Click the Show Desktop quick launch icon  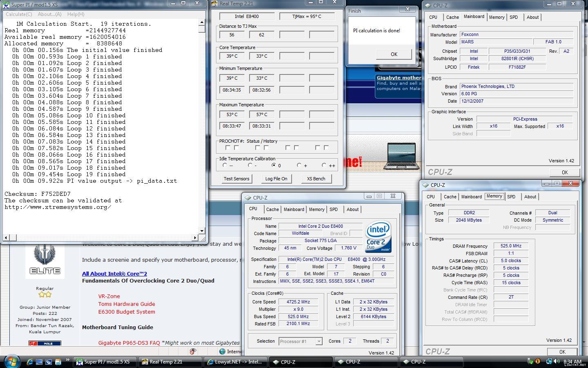pos(39,362)
